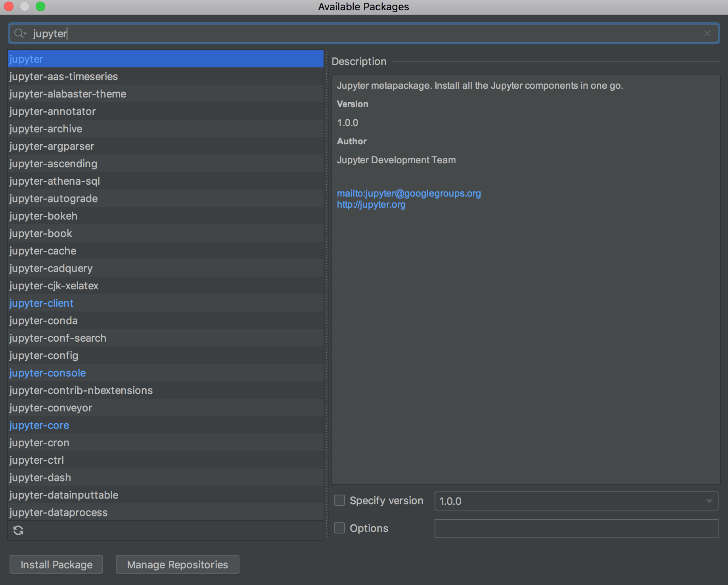728x585 pixels.
Task: Select jupyter-conf-search package
Action: (x=166, y=338)
